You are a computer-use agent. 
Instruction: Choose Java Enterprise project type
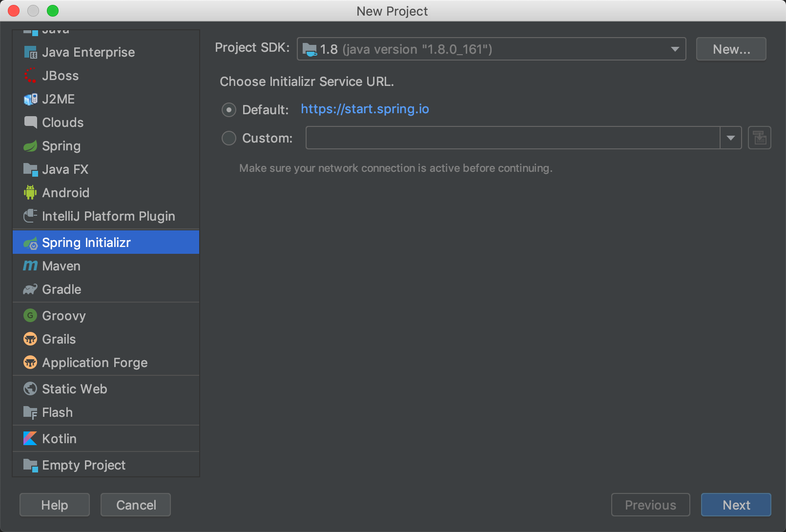point(88,52)
